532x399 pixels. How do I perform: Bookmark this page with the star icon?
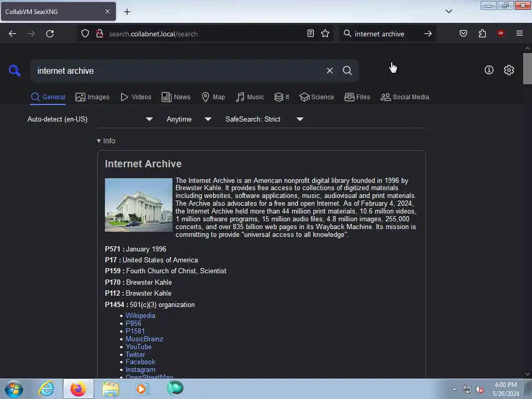(325, 33)
